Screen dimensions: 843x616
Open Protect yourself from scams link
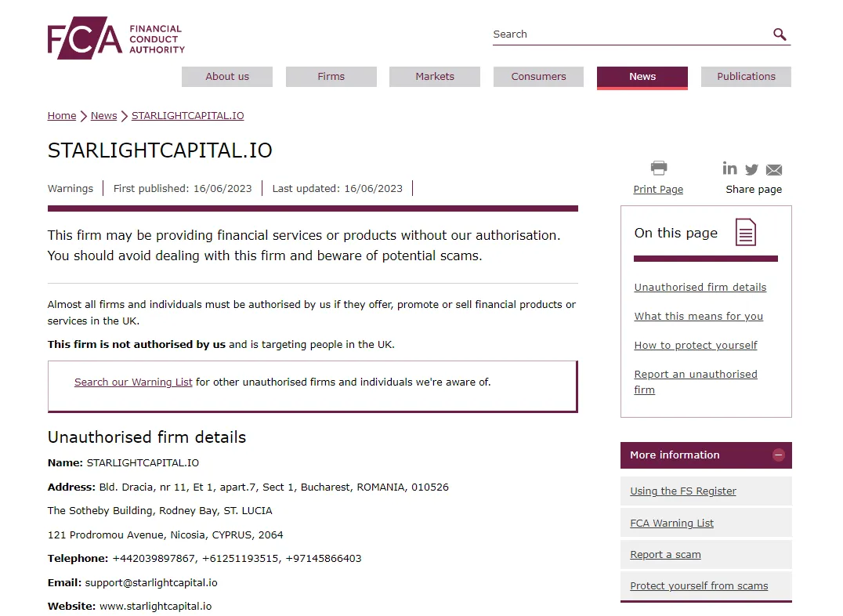point(699,586)
